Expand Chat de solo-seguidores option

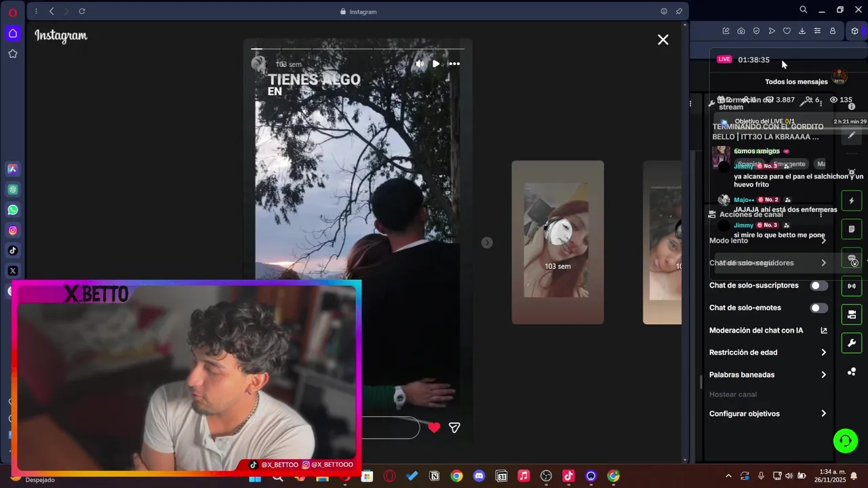(x=768, y=263)
